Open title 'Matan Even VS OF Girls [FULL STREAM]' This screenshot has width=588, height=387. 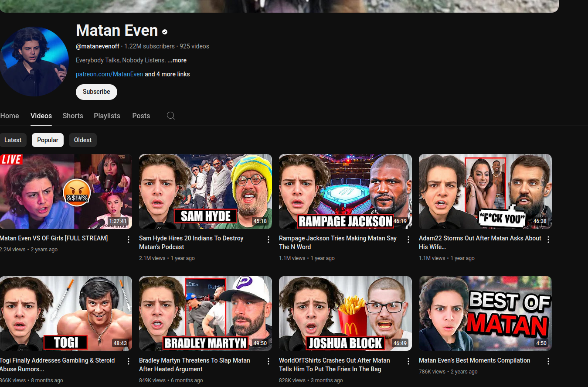point(54,238)
